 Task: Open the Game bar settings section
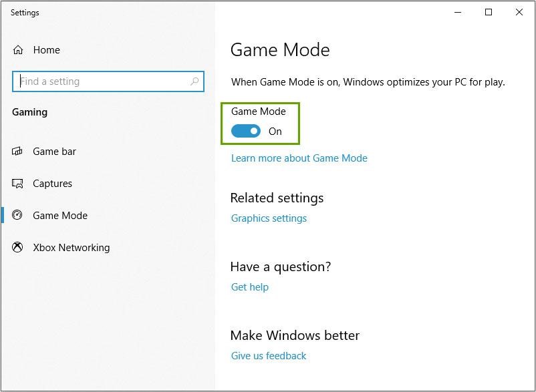54,152
